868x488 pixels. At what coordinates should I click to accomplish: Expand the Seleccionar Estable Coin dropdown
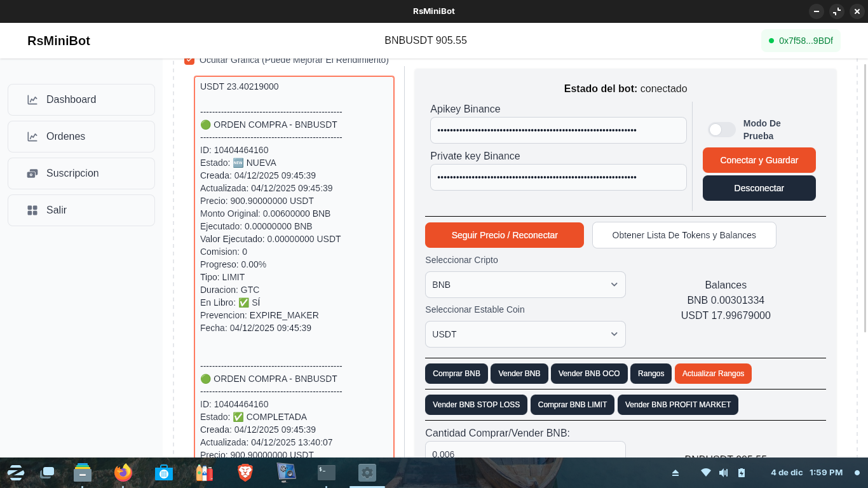tap(525, 334)
